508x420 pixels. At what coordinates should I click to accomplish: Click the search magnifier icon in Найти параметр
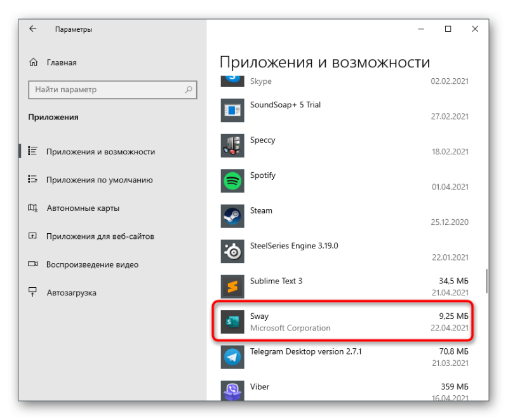(x=189, y=90)
